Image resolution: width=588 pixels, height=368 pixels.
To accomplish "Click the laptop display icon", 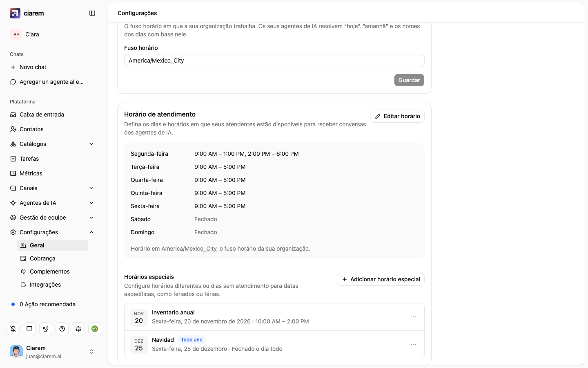I will pos(29,329).
